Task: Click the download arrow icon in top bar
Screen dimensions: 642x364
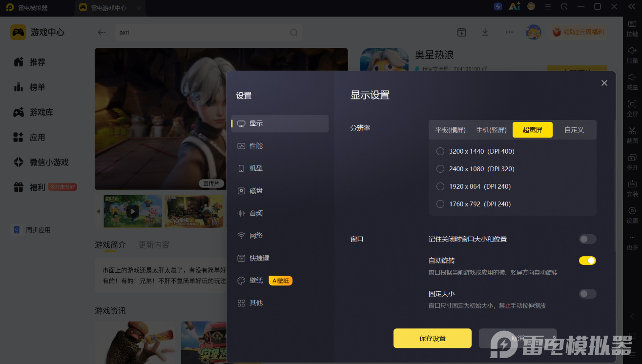Action: click(x=485, y=32)
